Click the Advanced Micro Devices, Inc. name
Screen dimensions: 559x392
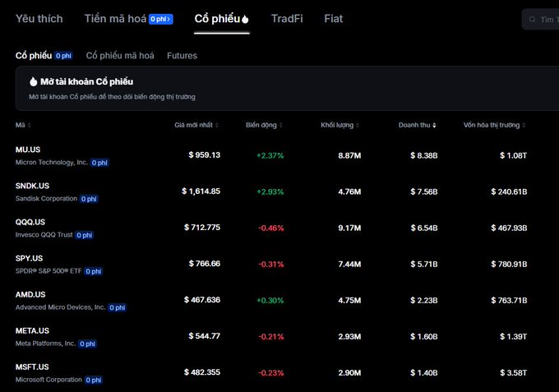[61, 307]
